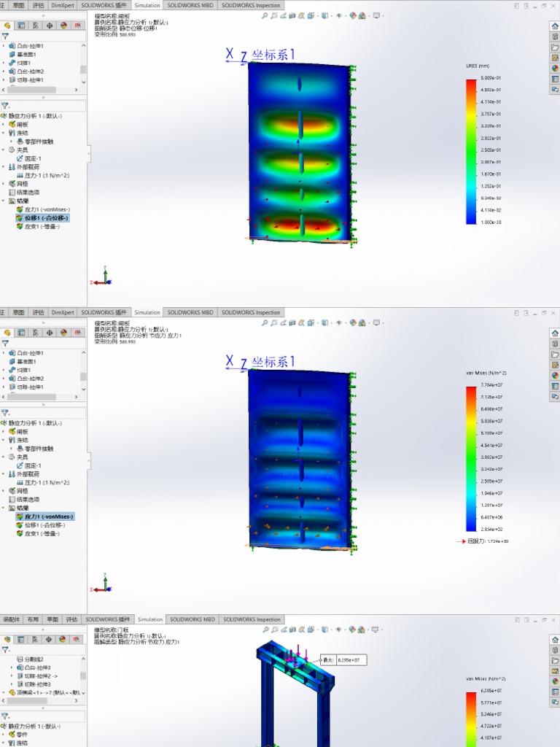This screenshot has height=747, width=560.
Task: Expand 网格 mesh node in top window
Action: click(x=4, y=184)
